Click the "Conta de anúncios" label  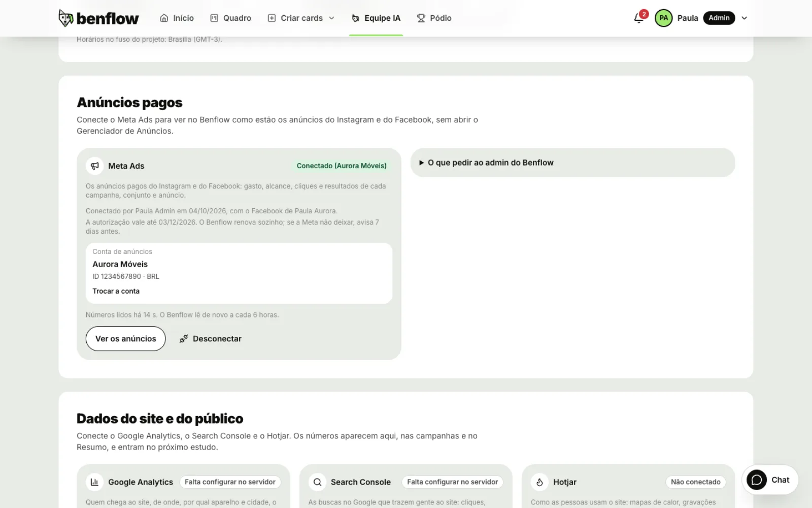(122, 251)
